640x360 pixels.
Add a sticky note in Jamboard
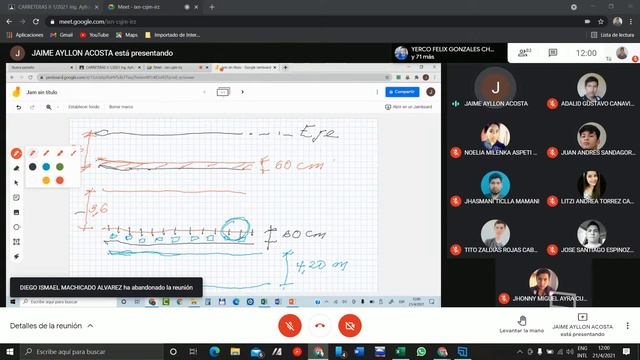(16, 198)
